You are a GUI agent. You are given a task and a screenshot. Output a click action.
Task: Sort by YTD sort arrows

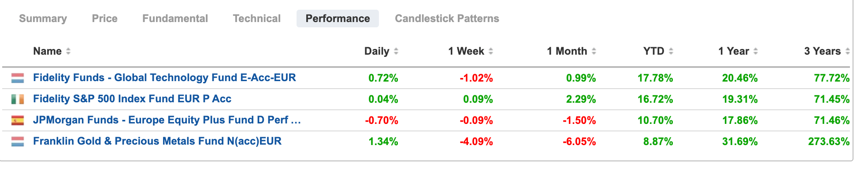coord(671,52)
